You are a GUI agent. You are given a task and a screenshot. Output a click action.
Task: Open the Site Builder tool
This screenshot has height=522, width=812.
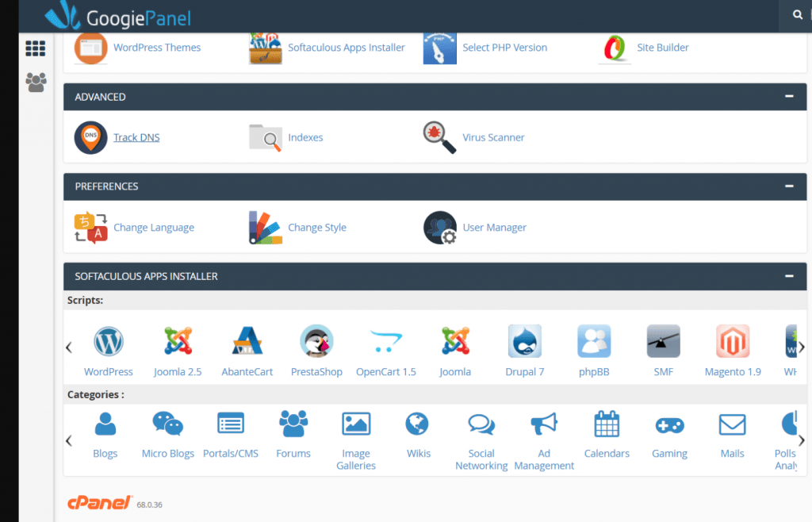pyautogui.click(x=662, y=48)
